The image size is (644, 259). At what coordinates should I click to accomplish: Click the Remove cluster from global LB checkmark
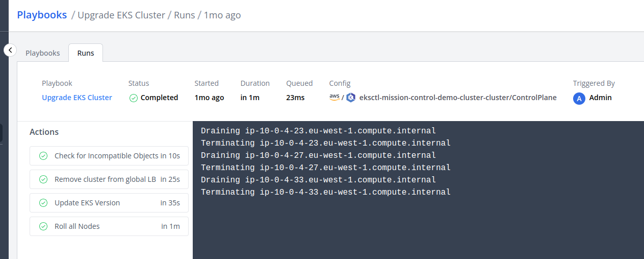43,179
